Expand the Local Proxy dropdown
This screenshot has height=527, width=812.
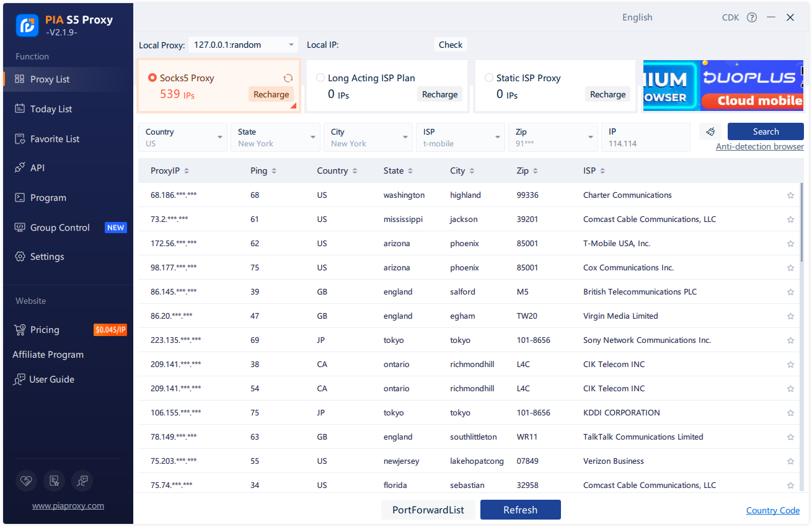(x=291, y=45)
